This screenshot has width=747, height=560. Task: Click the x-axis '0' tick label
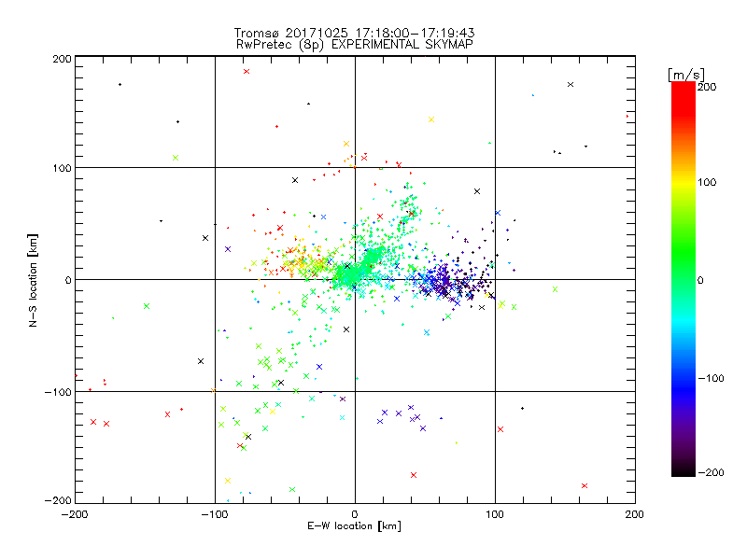coord(355,514)
